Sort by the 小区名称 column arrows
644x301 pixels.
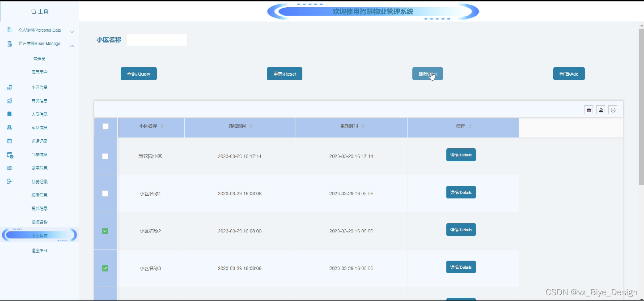162,126
